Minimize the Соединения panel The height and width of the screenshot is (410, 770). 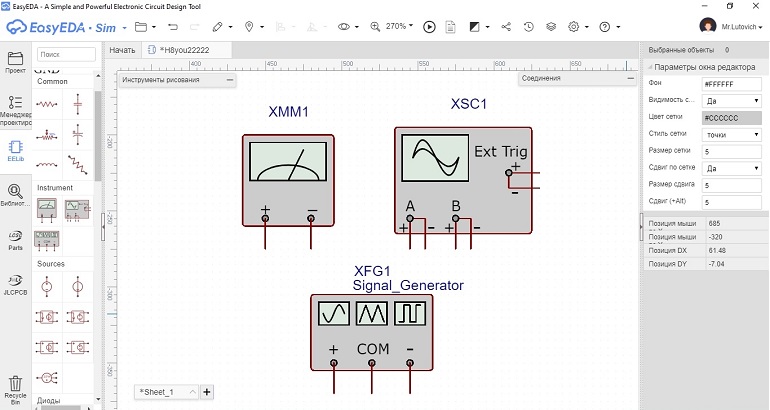pos(631,78)
